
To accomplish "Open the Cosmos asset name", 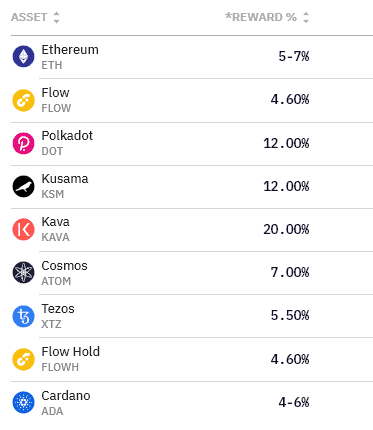I will click(x=64, y=266).
